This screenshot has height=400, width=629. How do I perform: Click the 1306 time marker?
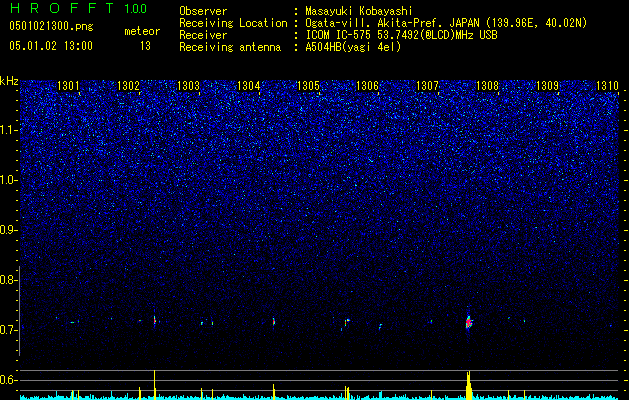click(x=368, y=85)
